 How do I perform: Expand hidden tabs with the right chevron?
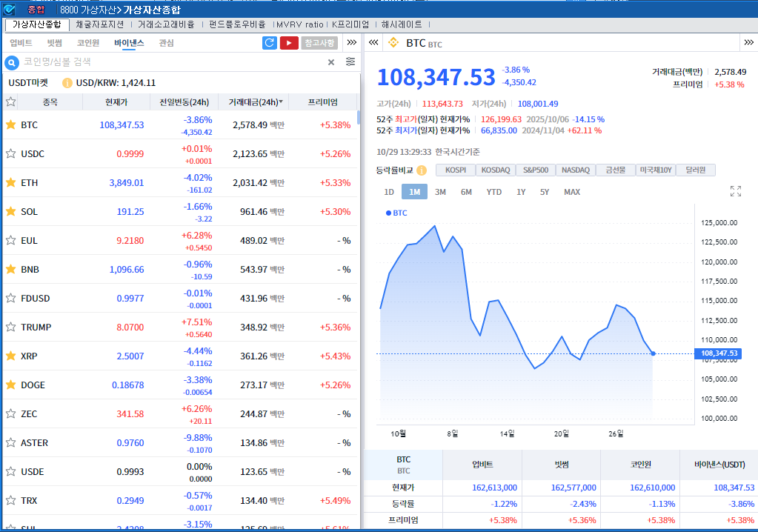pos(351,43)
